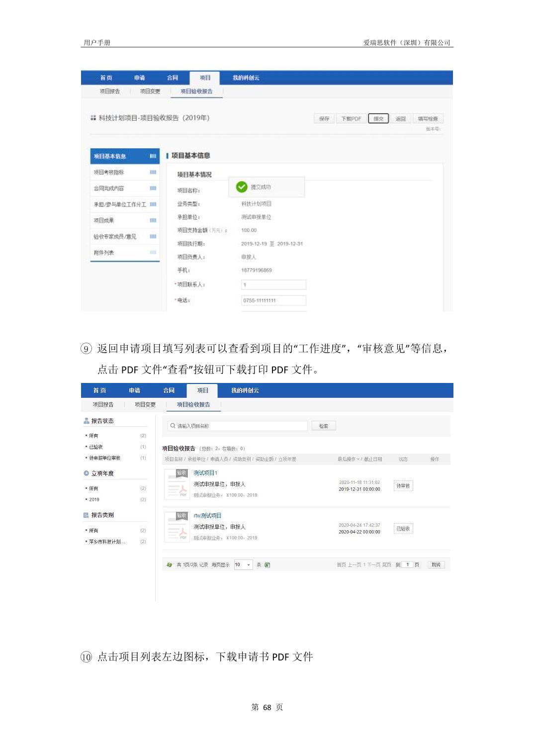Image resolution: width=534 pixels, height=756 pixels.
Task: Click the 跳转 page jump button
Action: [x=436, y=565]
